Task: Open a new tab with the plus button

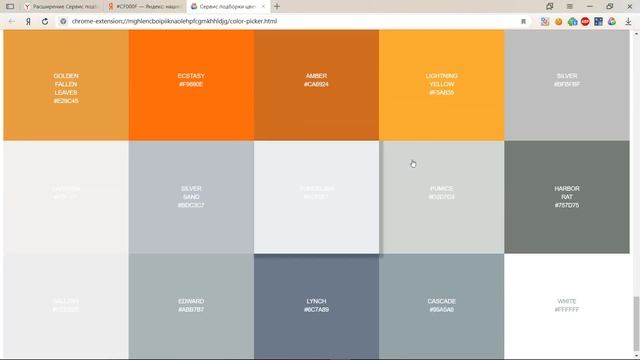Action: pyautogui.click(x=277, y=7)
